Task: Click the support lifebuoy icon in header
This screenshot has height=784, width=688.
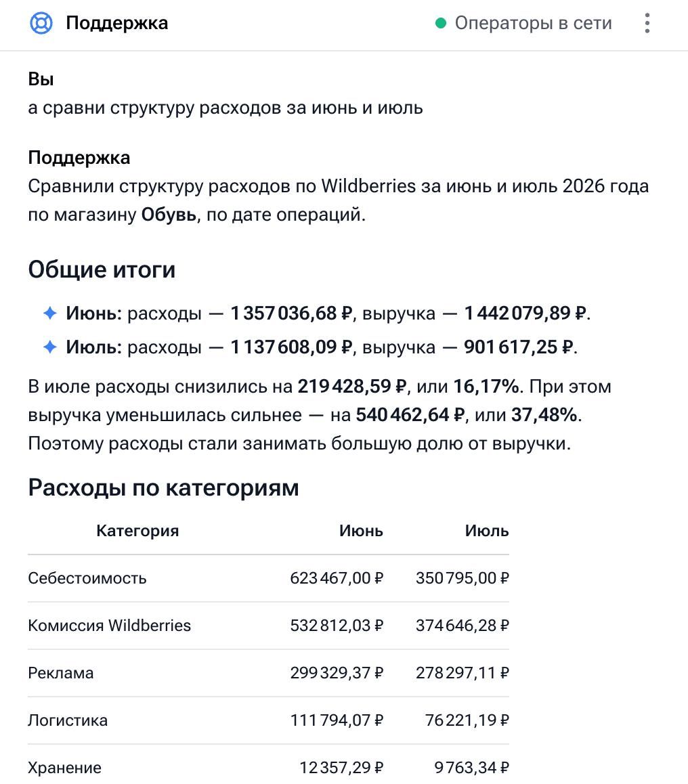Action: coord(41,23)
